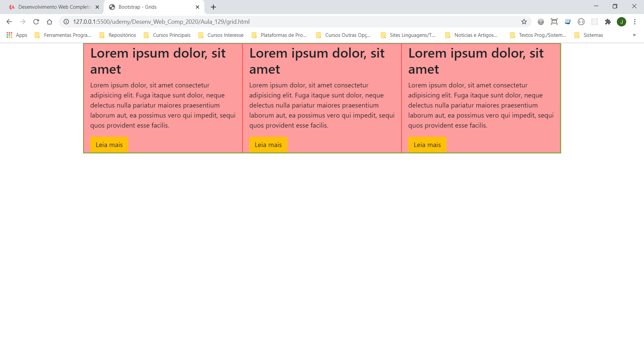The image size is (644, 345).
Task: Open the Plataformas de Pro... bookmark folder
Action: 279,35
